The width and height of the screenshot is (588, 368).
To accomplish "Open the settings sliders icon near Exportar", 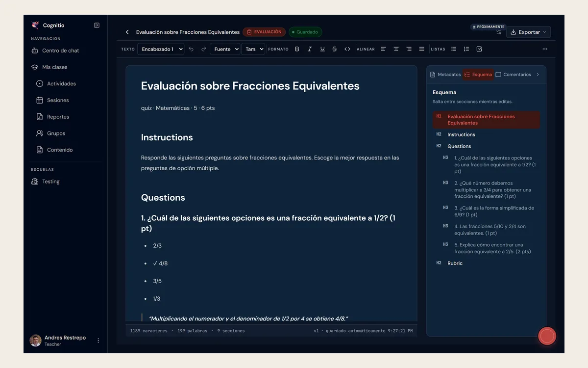I will point(499,32).
